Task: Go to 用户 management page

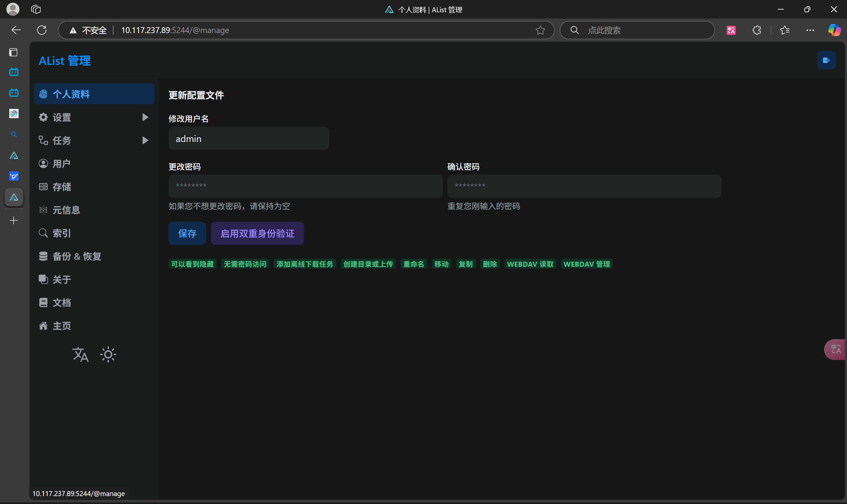Action: 94,164
